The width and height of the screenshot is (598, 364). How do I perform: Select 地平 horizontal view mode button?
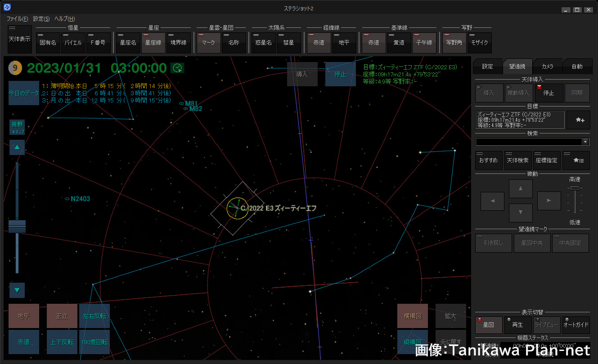[x=24, y=316]
